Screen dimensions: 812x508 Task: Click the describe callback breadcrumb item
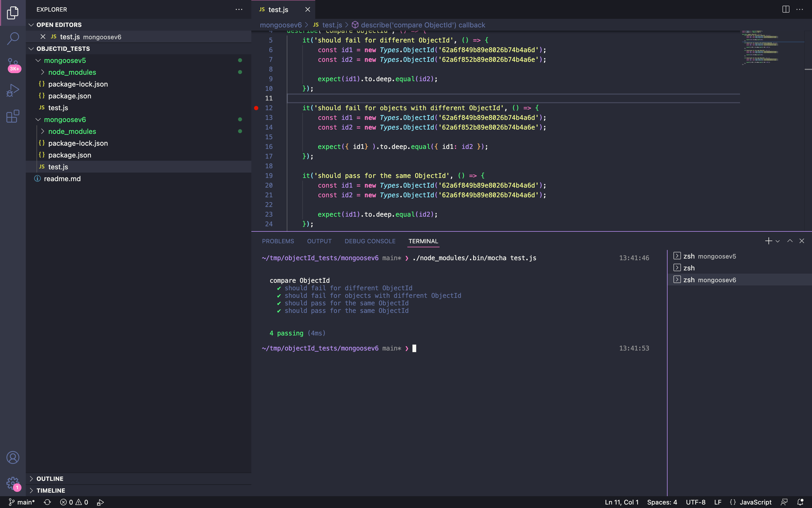click(x=418, y=25)
